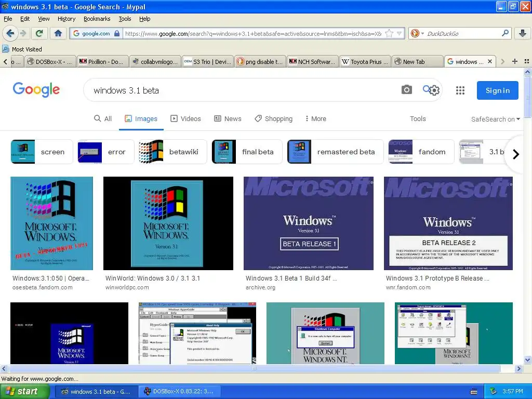This screenshot has height=399, width=532.
Task: Open the View menu
Action: click(x=44, y=19)
